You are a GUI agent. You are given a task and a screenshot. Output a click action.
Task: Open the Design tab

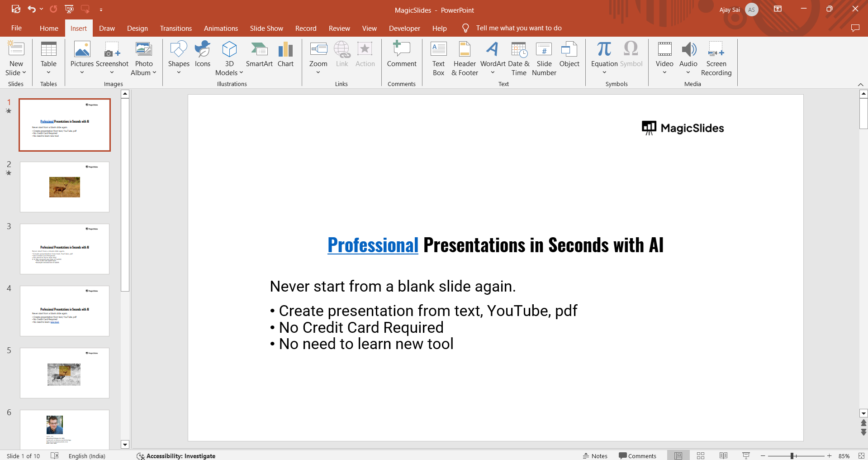(137, 28)
